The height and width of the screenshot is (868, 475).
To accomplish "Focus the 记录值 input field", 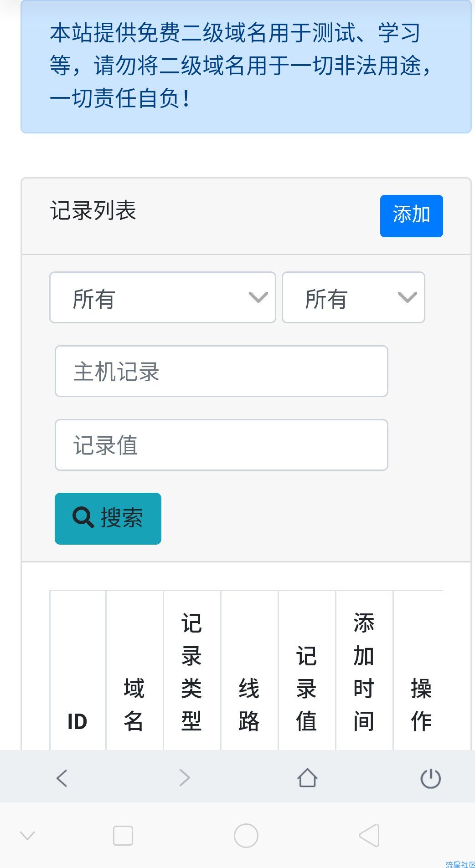I will 222,445.
